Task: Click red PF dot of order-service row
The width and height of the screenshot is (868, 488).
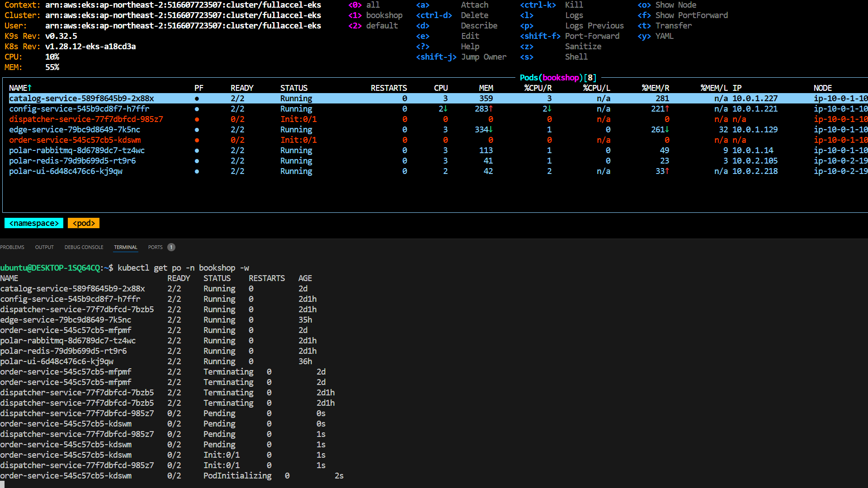Action: tap(197, 140)
